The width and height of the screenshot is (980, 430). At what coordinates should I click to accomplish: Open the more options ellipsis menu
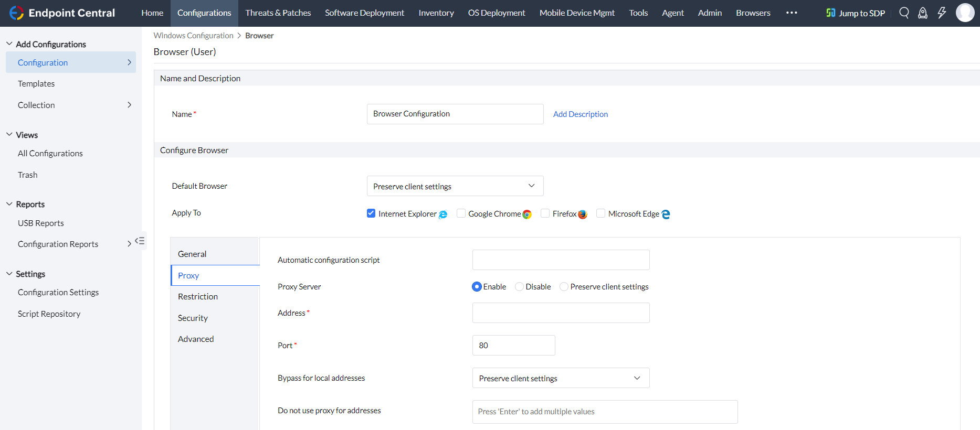coord(792,13)
